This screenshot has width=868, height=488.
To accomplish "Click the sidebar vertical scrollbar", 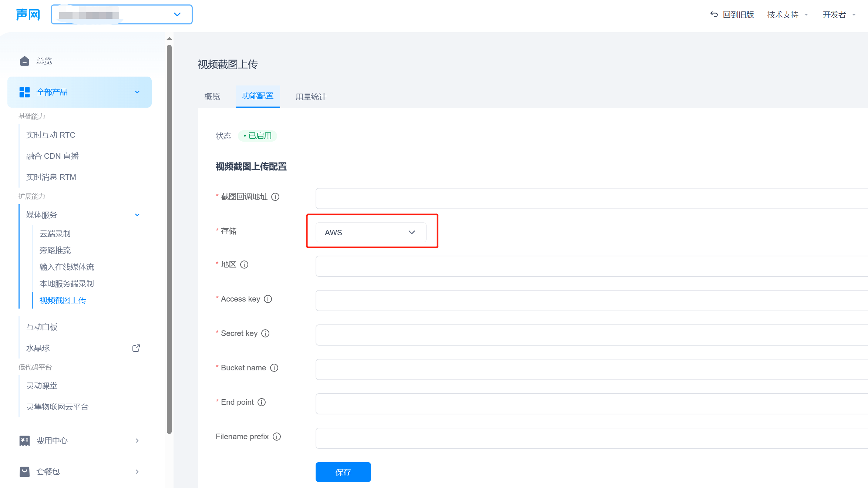I will [169, 239].
